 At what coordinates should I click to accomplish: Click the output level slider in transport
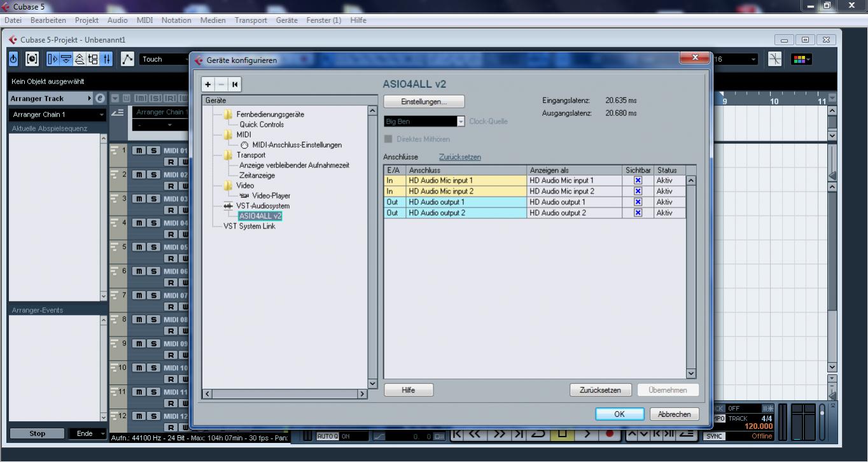(x=823, y=421)
